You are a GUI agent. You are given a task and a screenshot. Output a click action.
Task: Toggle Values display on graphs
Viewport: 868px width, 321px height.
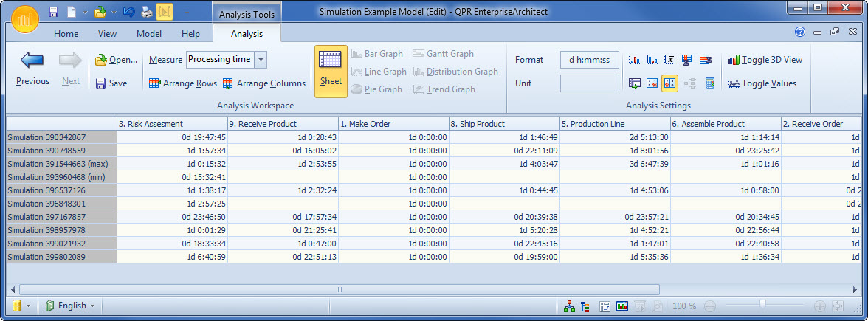(762, 83)
